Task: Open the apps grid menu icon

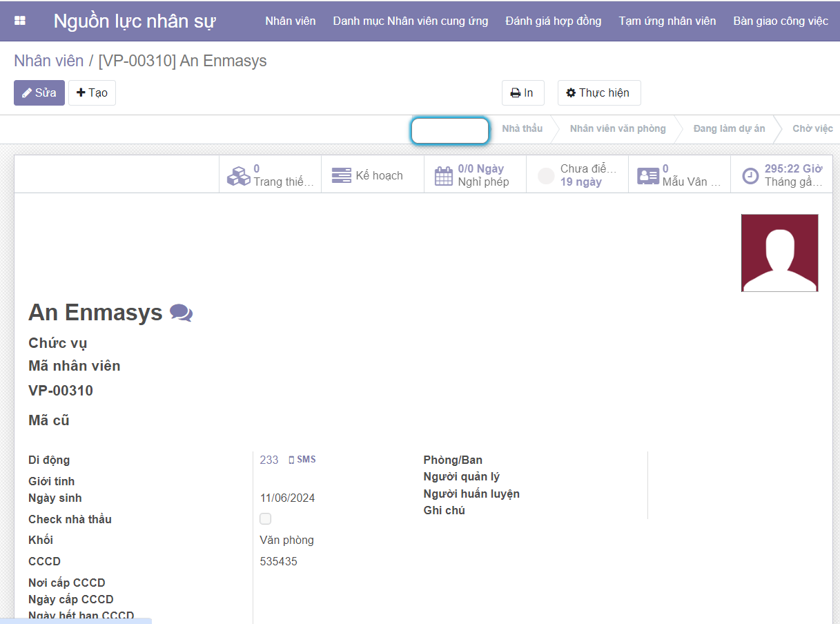Action: click(x=20, y=21)
